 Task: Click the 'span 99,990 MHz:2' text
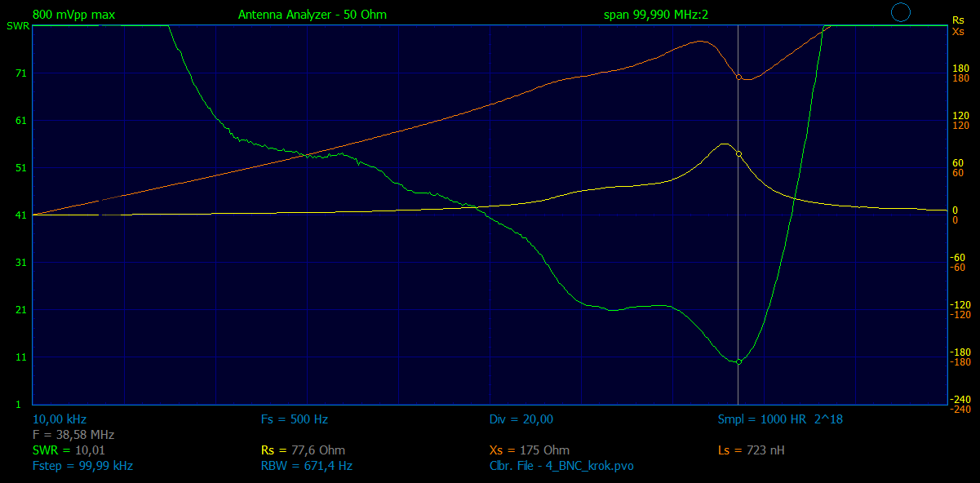655,15
